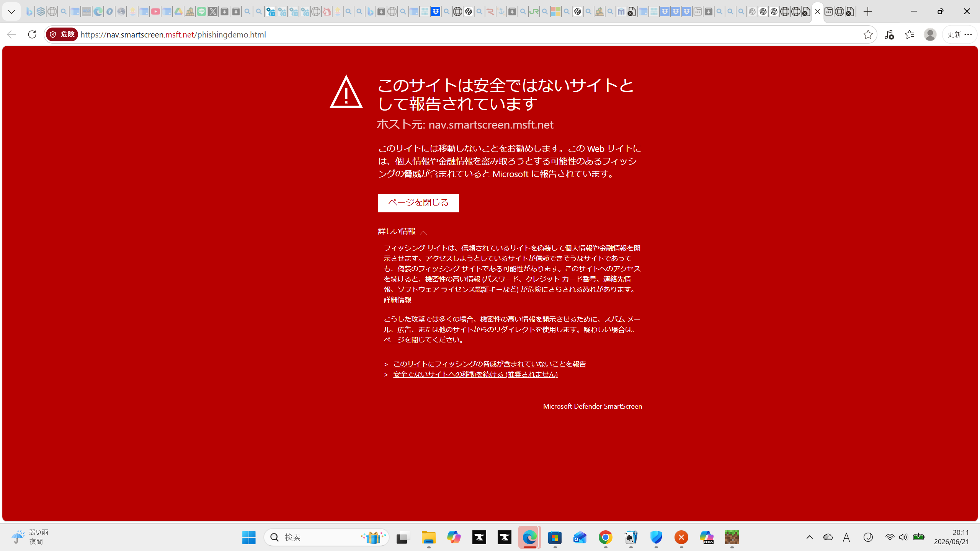Open Wi-Fi network settings in the tray
The image size is (980, 551).
click(890, 537)
